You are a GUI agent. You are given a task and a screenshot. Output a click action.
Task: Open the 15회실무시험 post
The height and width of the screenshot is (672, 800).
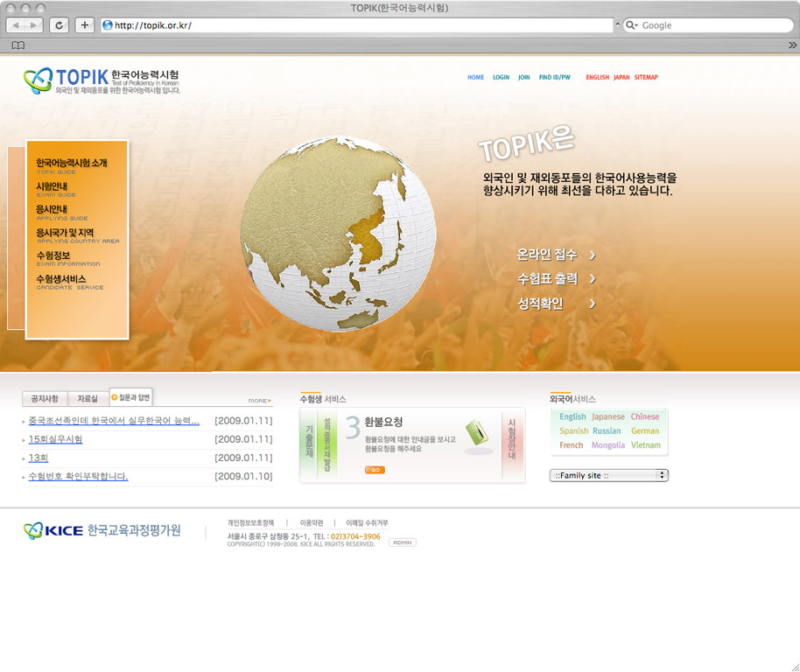coord(56,439)
